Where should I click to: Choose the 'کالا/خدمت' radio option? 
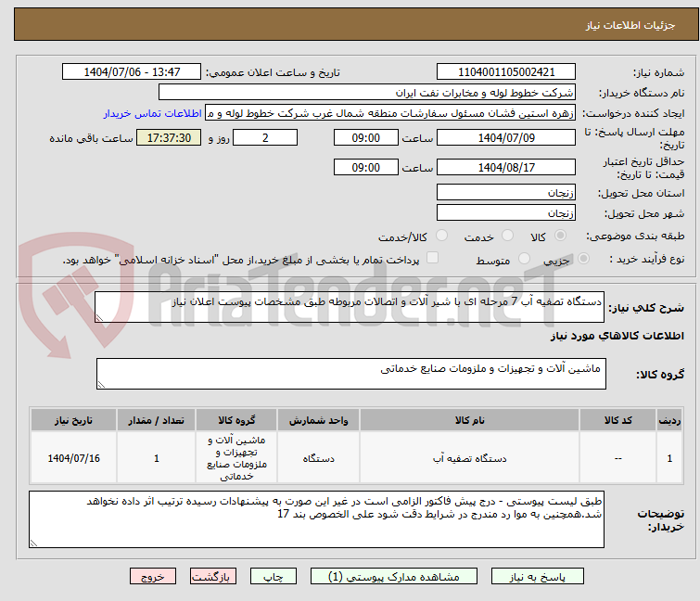(442, 237)
